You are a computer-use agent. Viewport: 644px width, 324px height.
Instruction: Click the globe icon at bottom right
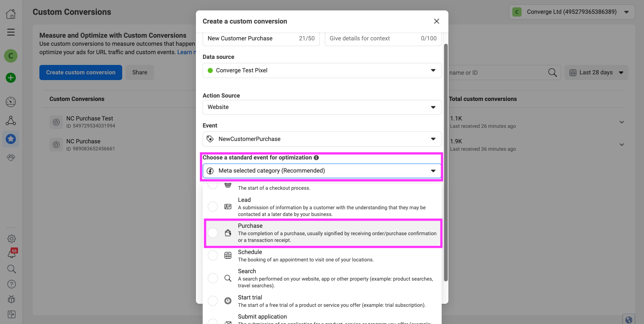629,319
